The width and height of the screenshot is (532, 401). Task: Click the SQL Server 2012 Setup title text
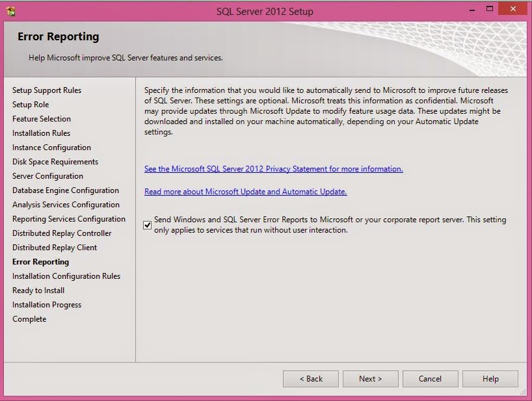265,12
